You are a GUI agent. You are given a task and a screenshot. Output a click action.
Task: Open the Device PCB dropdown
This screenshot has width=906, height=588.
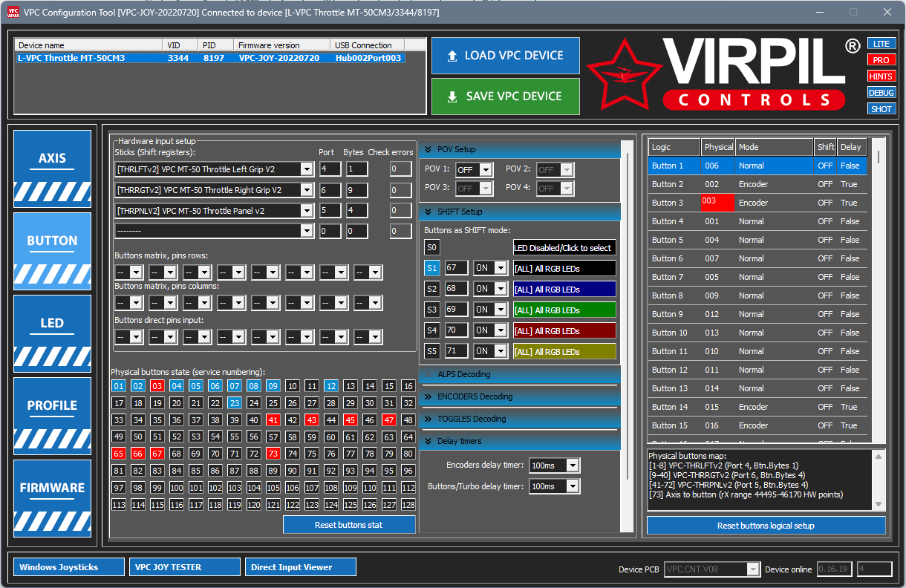click(754, 569)
